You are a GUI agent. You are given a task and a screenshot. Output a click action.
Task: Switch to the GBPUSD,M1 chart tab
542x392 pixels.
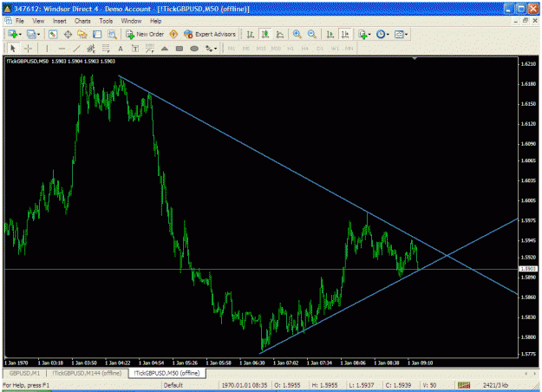pos(24,373)
